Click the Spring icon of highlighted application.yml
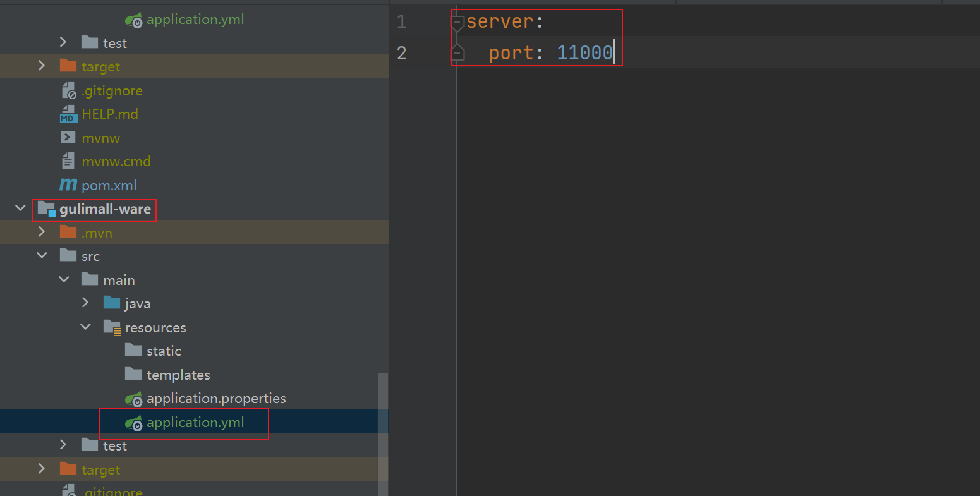The width and height of the screenshot is (980, 496). pyautogui.click(x=133, y=423)
